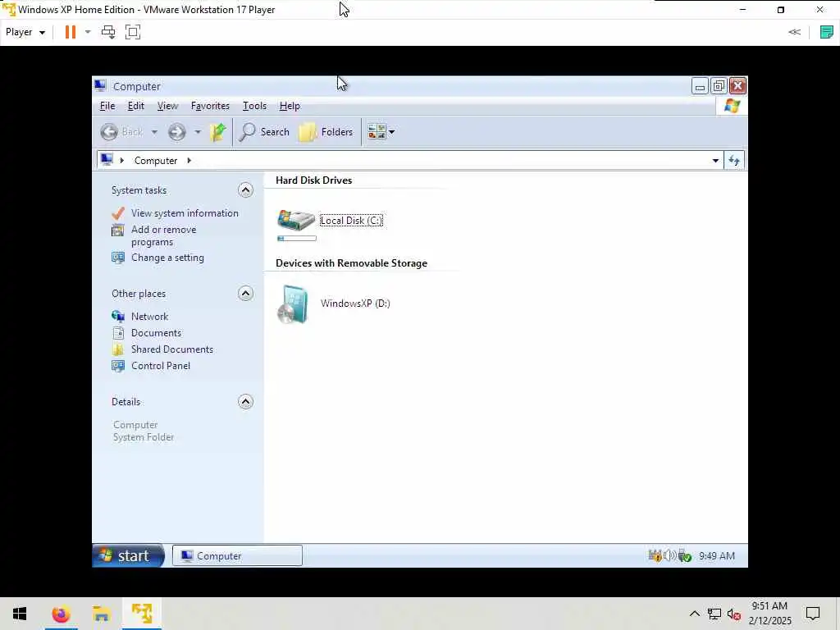Expand arrow after Computer in address bar
Image resolution: width=840 pixels, height=630 pixels.
tap(189, 161)
